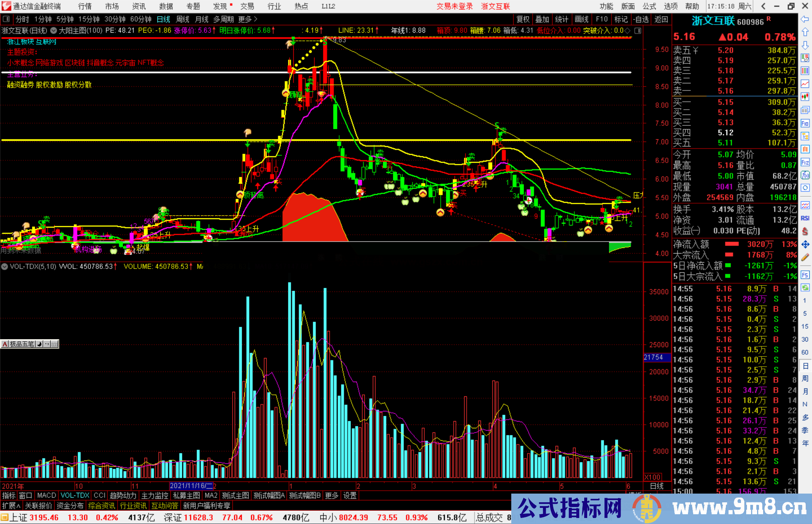
Task: Click the blue four-way move arrows icon
Action: [x=805, y=245]
